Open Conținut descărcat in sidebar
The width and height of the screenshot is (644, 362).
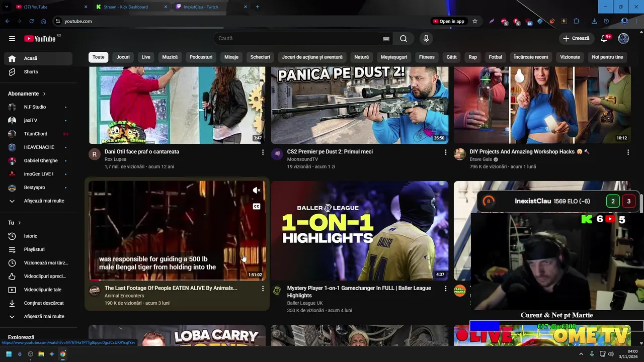coord(38,303)
